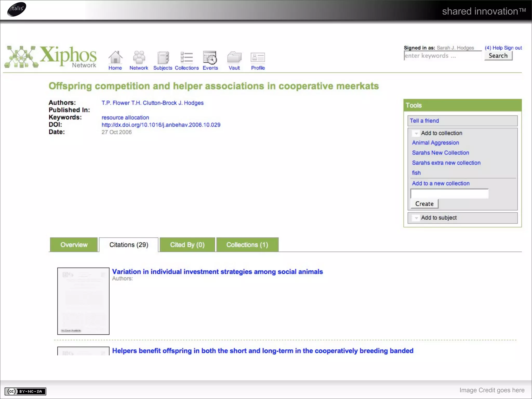Open citation Variation in individual investment strategies

pos(217,272)
